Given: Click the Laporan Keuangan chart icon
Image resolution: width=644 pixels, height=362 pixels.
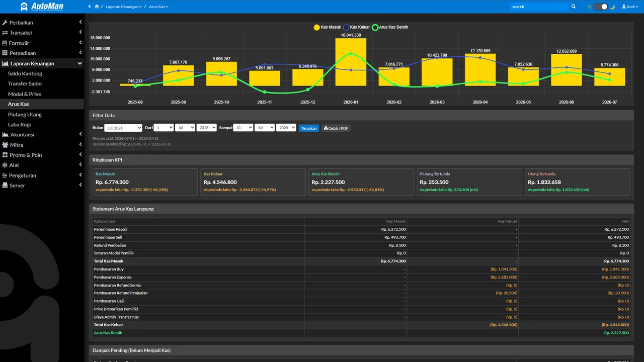Looking at the screenshot, I should 6,63.
